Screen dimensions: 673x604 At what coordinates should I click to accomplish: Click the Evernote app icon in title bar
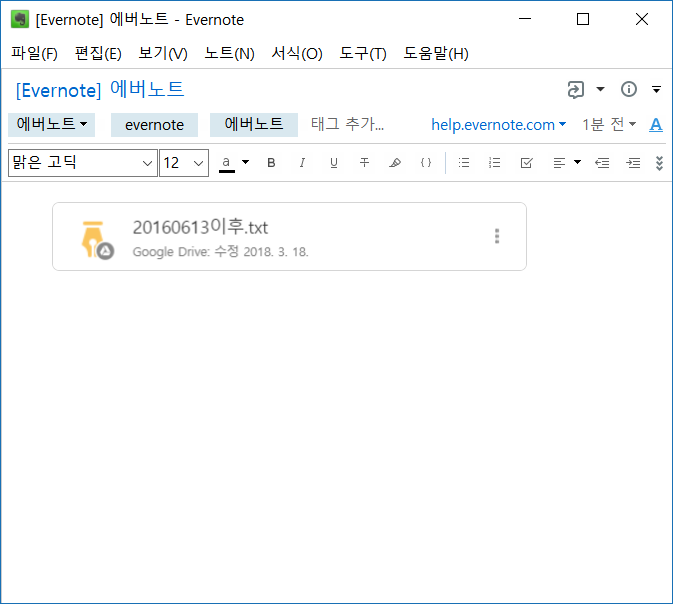coord(20,19)
